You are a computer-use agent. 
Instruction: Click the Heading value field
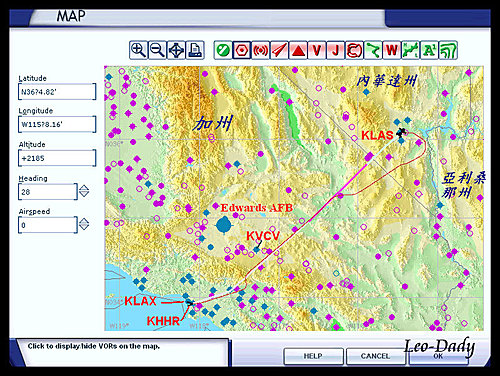click(48, 192)
